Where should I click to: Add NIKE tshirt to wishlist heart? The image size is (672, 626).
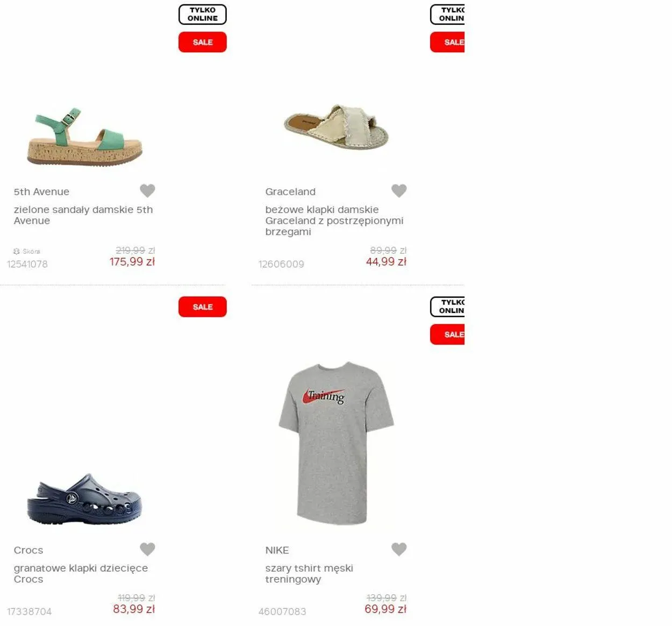399,549
